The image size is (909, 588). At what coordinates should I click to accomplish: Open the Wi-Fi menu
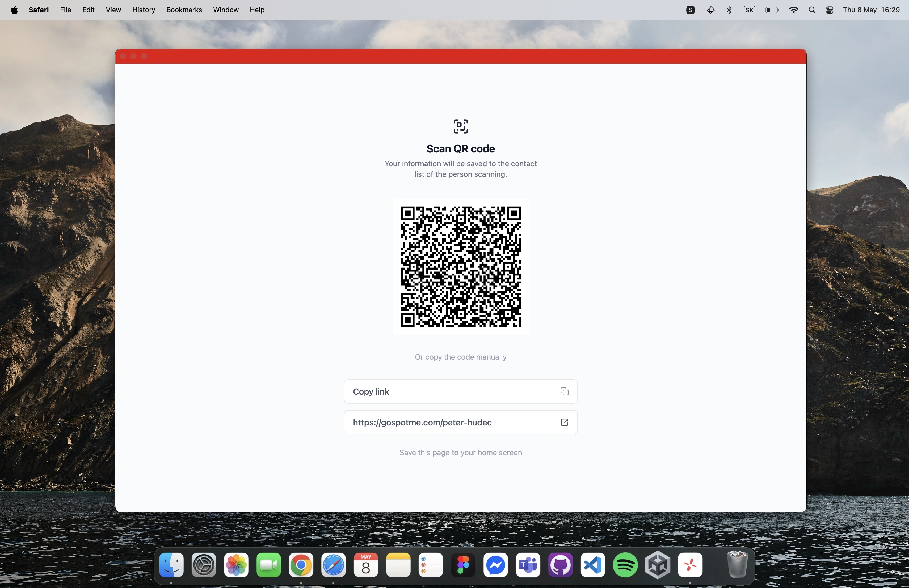pyautogui.click(x=793, y=10)
